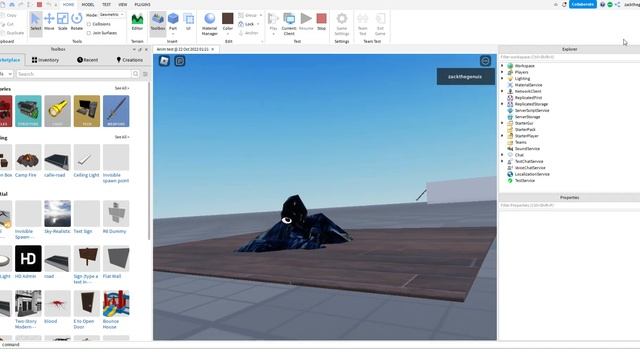Viewport: 640px width, 360px height.
Task: Open the PLUGINS ribbon tab
Action: tap(142, 4)
